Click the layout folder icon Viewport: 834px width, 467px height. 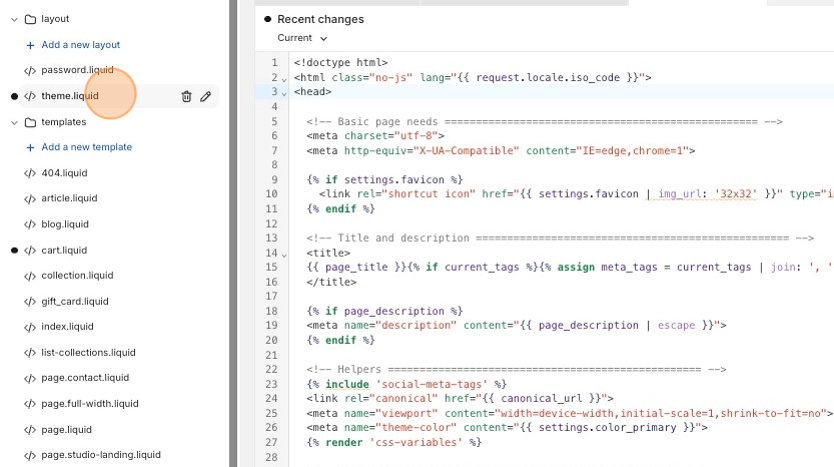coord(30,19)
